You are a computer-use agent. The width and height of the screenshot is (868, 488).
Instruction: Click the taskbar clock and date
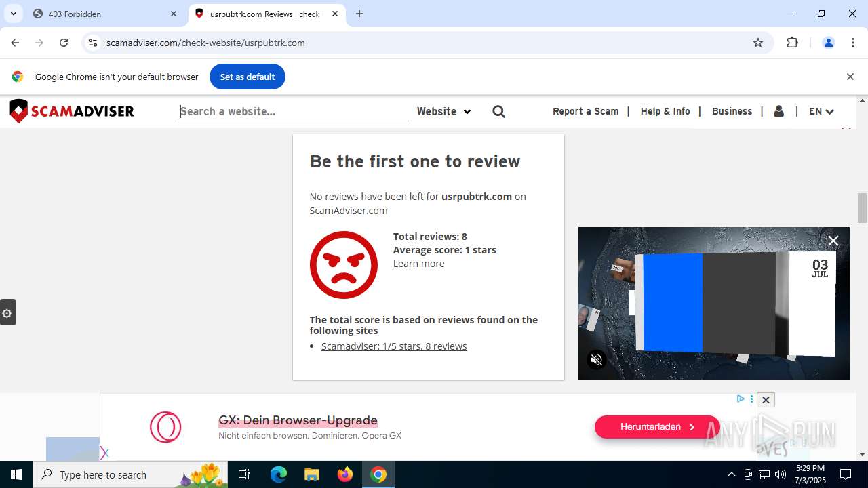point(810,474)
